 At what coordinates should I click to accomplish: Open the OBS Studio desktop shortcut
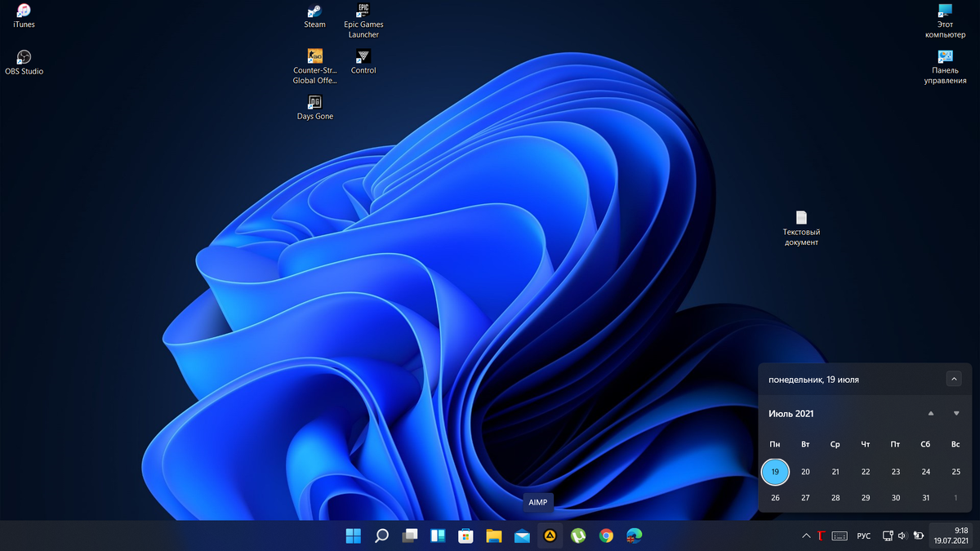(x=24, y=62)
